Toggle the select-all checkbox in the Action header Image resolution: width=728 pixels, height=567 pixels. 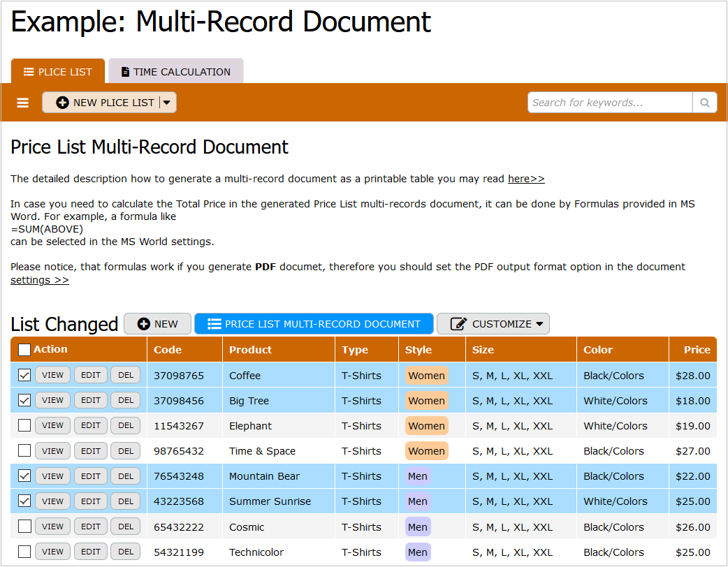tap(24, 350)
